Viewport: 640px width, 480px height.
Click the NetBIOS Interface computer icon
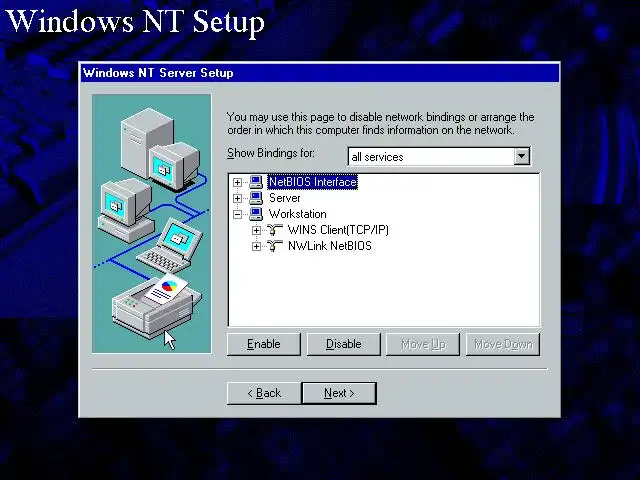point(256,182)
